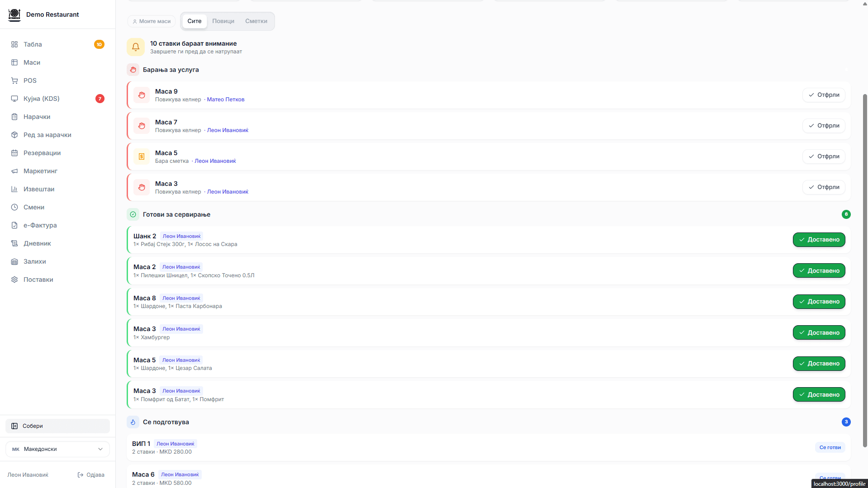Click the Се готви status on ВИП 1
The height and width of the screenshot is (488, 868).
pos(830,448)
